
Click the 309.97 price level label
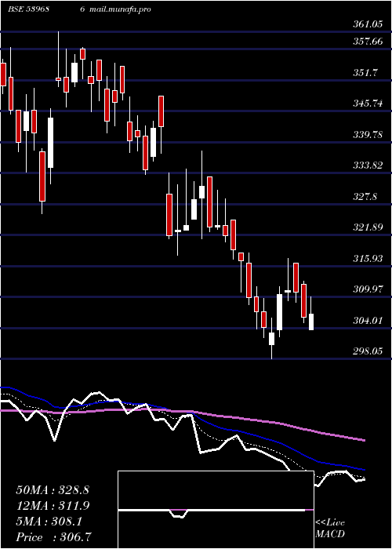point(367,289)
